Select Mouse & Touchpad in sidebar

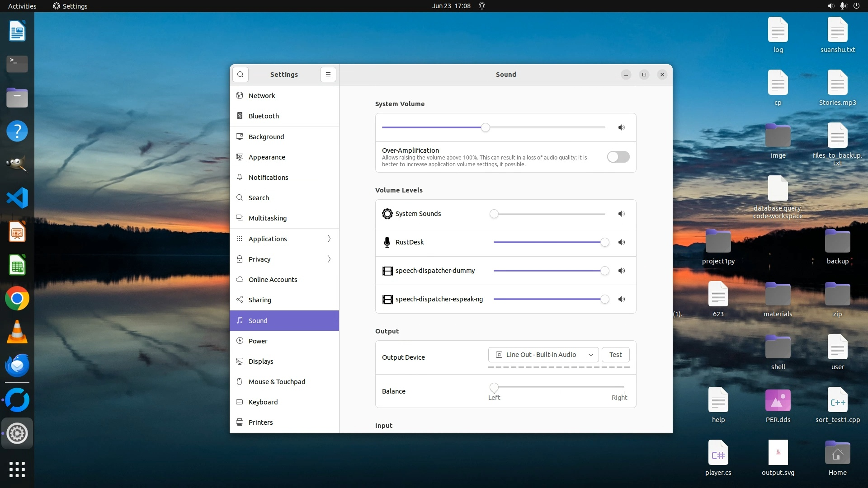pos(277,382)
